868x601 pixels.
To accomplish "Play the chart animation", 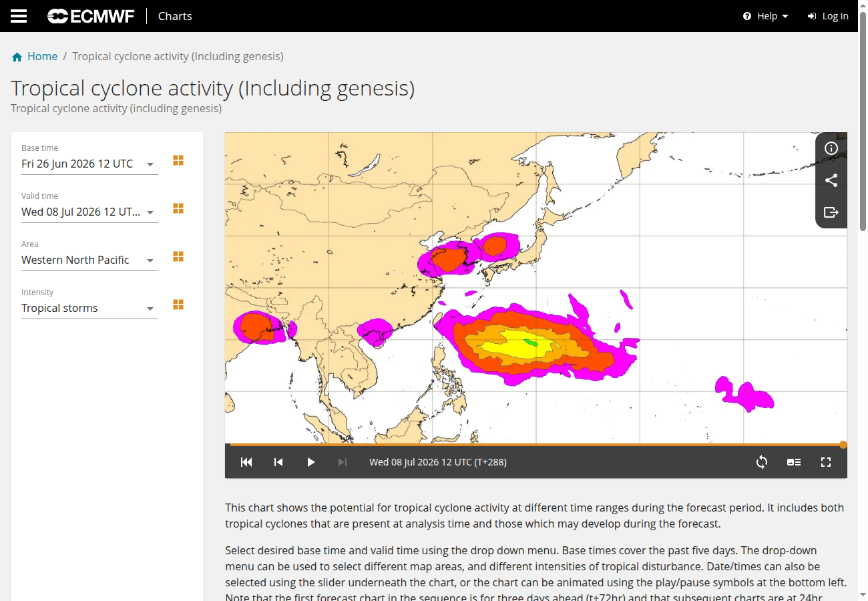I will point(310,462).
